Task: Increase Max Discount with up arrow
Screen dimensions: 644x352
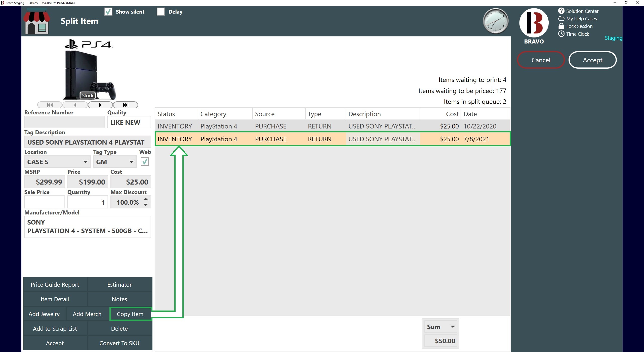Action: pyautogui.click(x=146, y=199)
